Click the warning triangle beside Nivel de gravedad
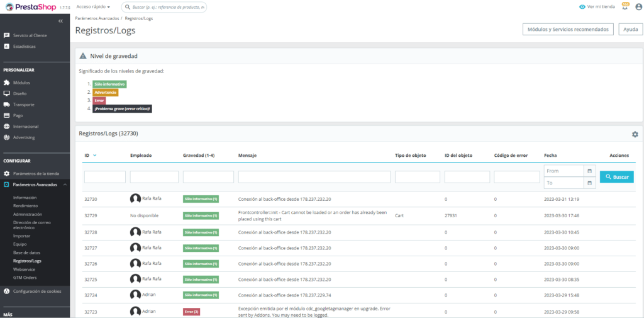 pos(83,56)
